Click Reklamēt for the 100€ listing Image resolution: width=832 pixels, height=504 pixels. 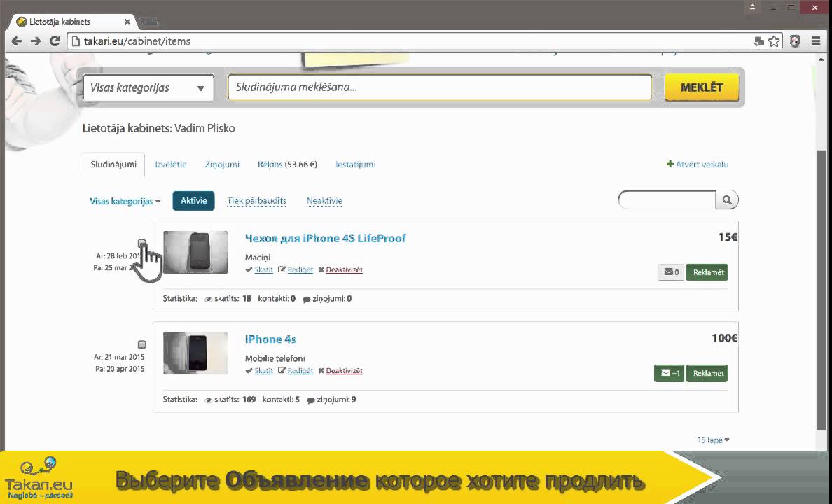coord(707,374)
